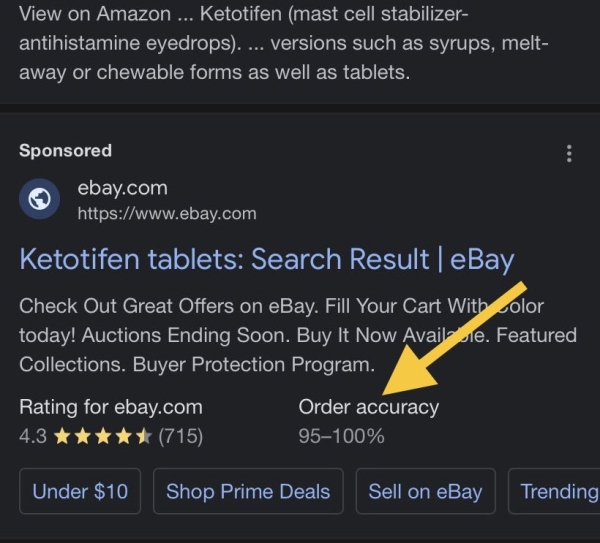This screenshot has height=543, width=600.
Task: Tap the Sell on eBay chip
Action: click(x=425, y=491)
